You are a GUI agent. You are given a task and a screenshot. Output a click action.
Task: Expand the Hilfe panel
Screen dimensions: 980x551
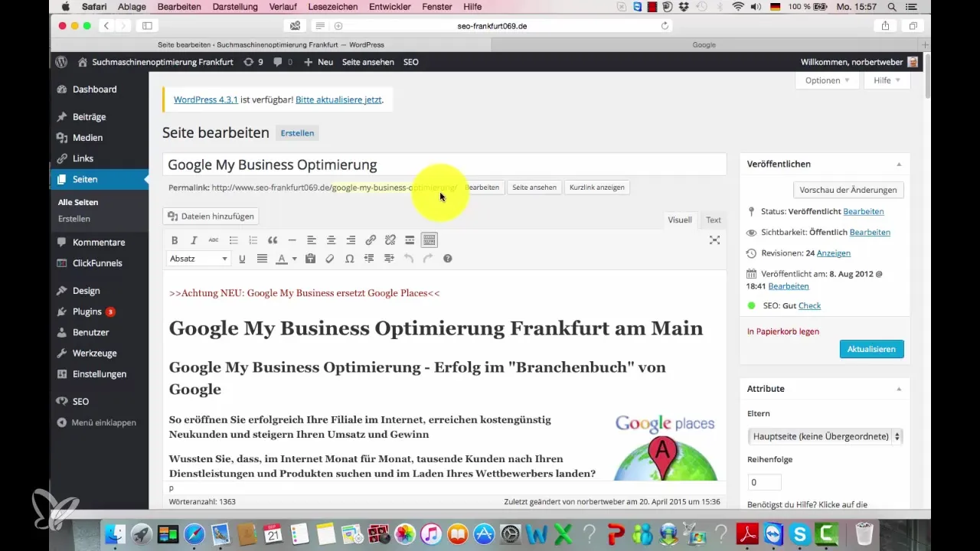tap(887, 80)
